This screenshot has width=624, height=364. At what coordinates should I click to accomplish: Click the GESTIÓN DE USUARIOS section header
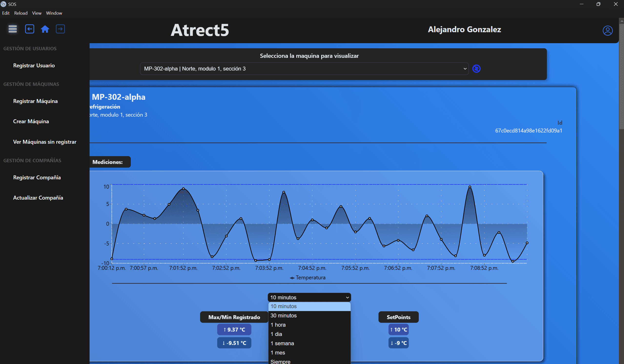click(x=30, y=49)
